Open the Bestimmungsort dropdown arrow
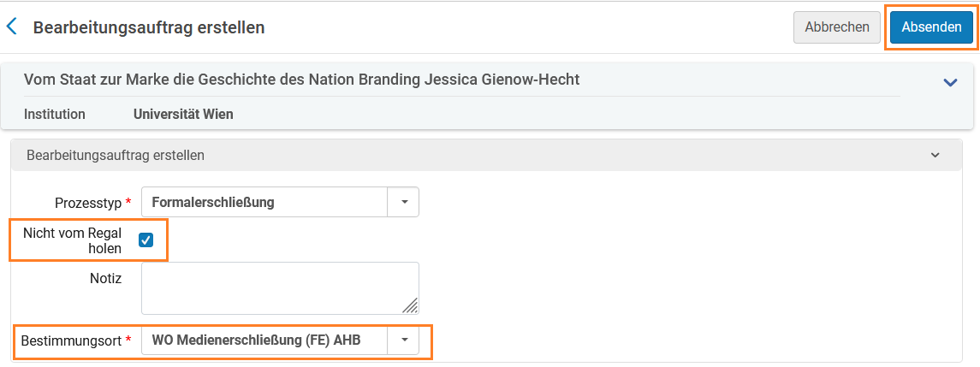The height and width of the screenshot is (367, 980). pos(404,340)
